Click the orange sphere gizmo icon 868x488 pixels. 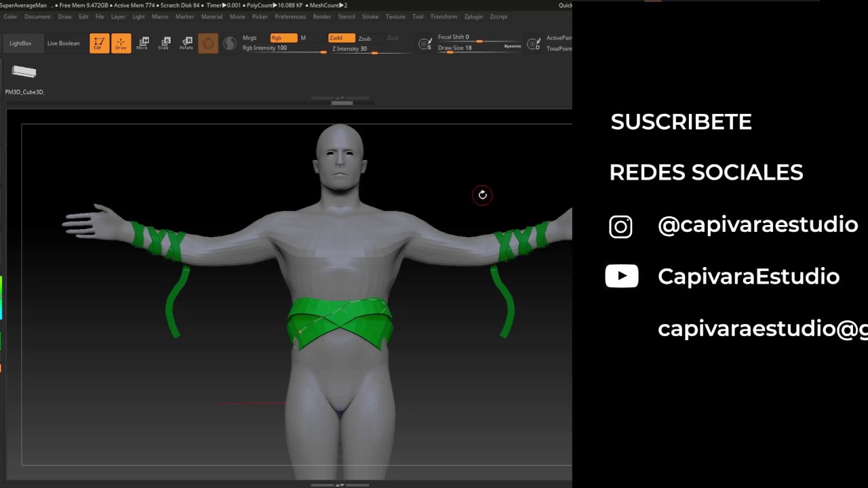[208, 43]
